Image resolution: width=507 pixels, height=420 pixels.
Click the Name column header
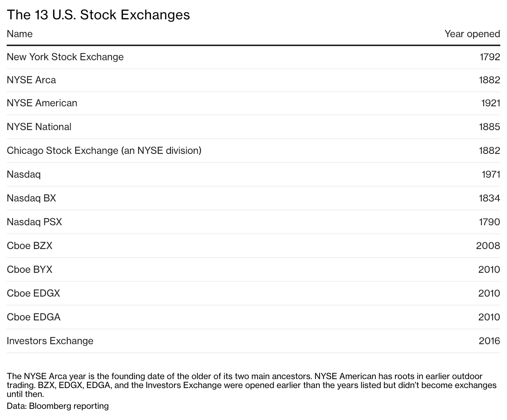click(20, 34)
